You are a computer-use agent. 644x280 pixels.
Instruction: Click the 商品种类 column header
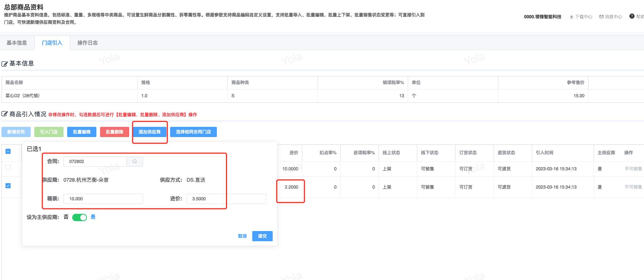click(240, 83)
